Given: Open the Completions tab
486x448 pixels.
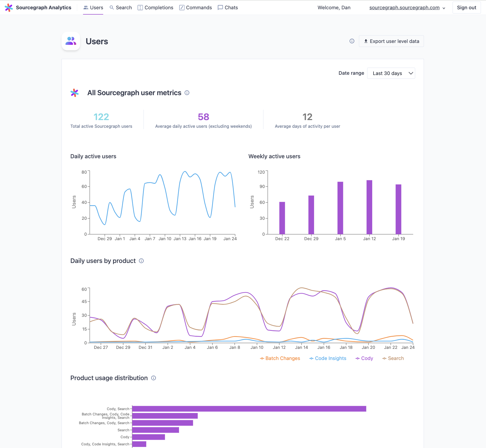Looking at the screenshot, I should coord(155,8).
